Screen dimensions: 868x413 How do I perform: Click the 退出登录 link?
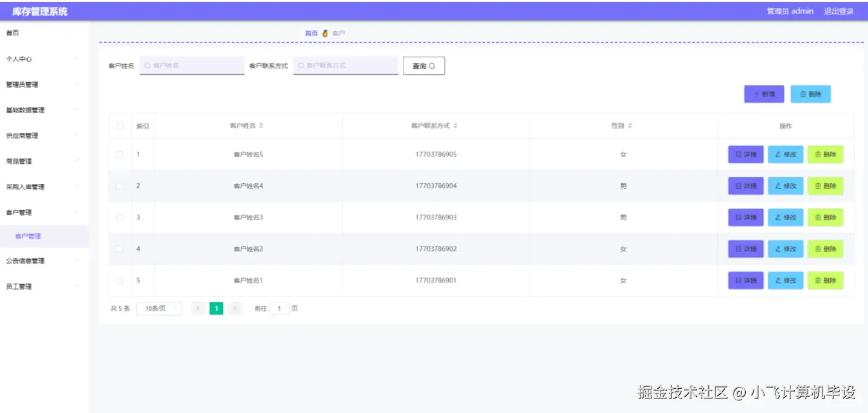coord(840,10)
